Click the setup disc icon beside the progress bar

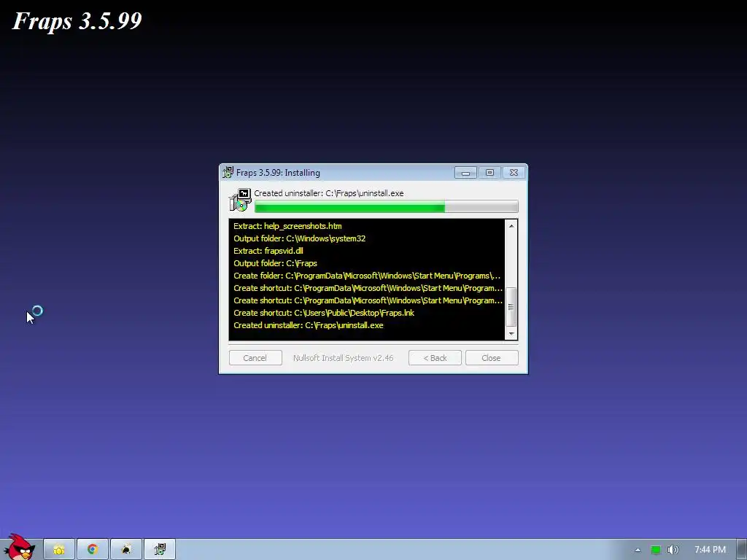click(241, 200)
